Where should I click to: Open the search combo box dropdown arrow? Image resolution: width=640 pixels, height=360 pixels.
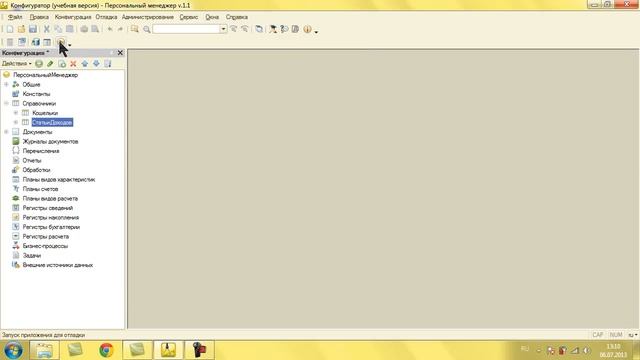(x=223, y=29)
